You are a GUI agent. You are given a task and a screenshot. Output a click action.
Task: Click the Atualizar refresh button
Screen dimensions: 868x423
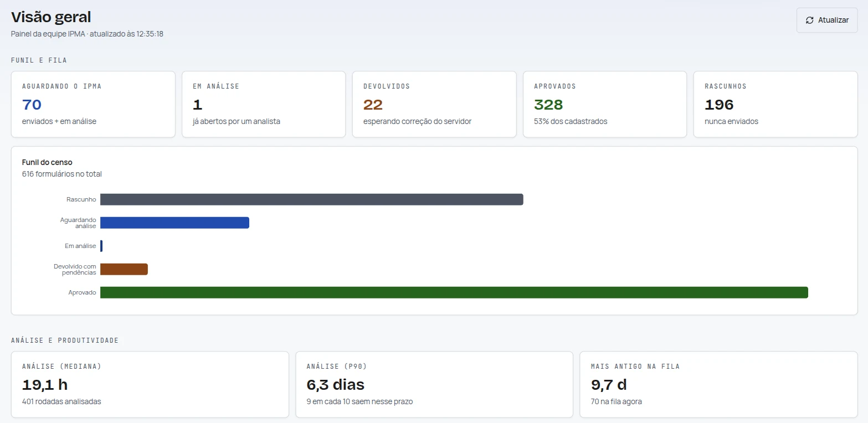pyautogui.click(x=827, y=20)
